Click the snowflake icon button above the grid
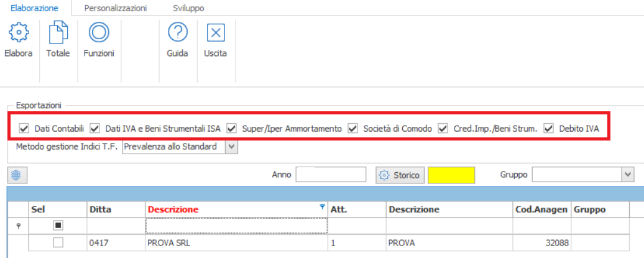 point(17,175)
